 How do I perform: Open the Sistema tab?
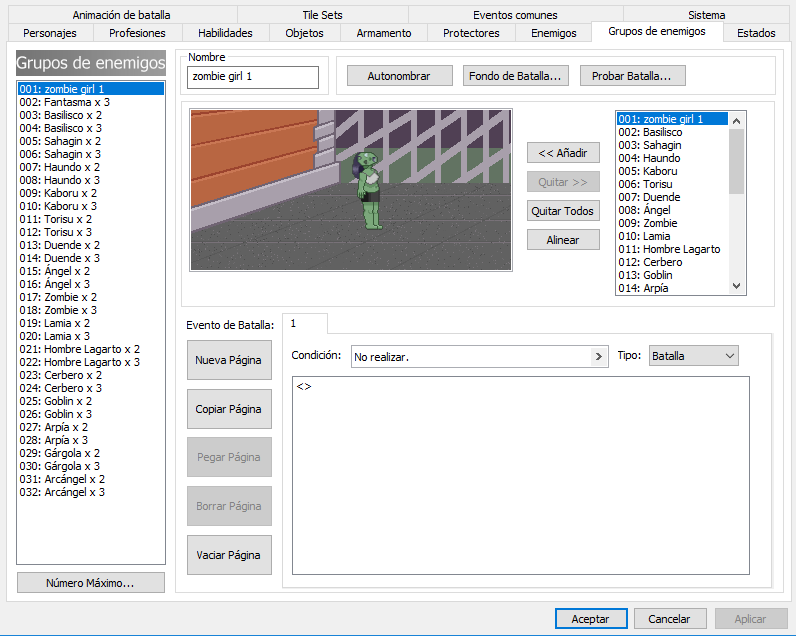(x=706, y=15)
